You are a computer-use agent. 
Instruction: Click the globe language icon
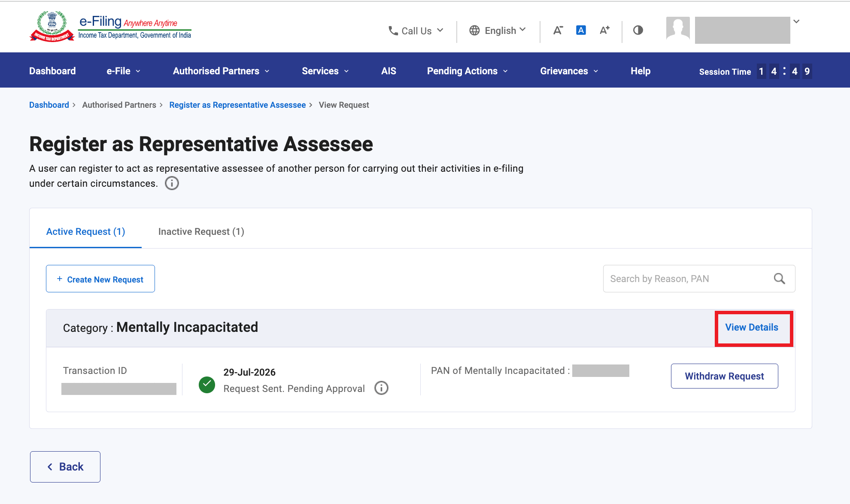[474, 30]
